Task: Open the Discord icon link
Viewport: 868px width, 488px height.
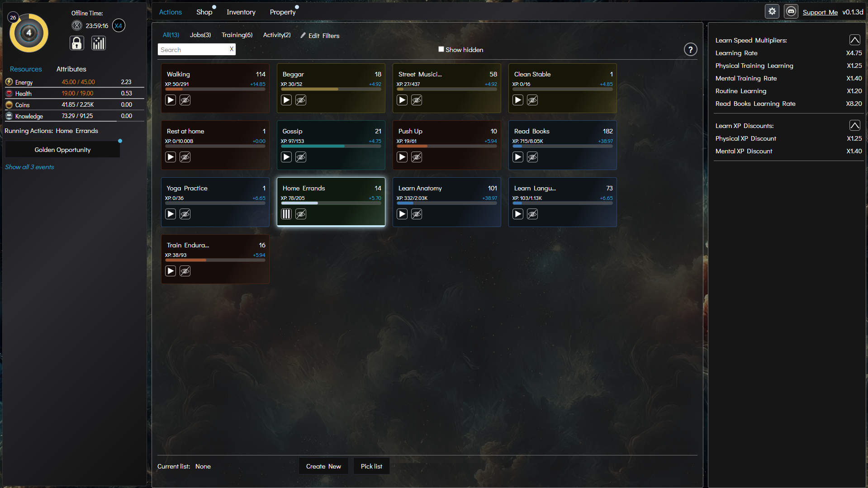Action: click(791, 11)
